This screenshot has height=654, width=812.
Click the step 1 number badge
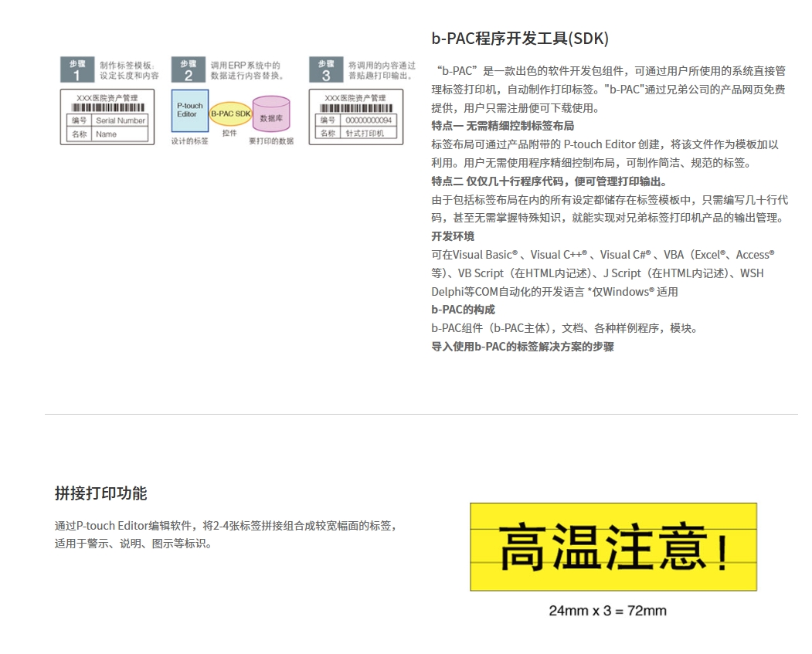[x=77, y=69]
